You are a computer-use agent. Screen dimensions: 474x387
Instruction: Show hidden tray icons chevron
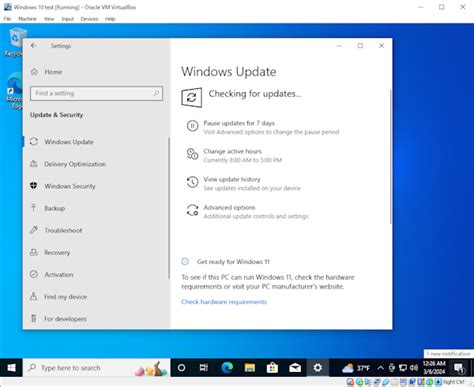380,368
